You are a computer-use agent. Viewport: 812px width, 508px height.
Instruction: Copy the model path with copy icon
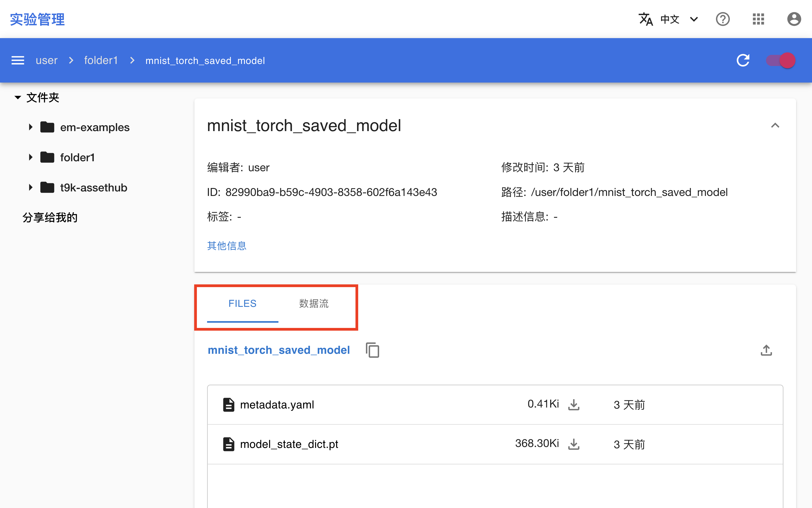(x=372, y=350)
